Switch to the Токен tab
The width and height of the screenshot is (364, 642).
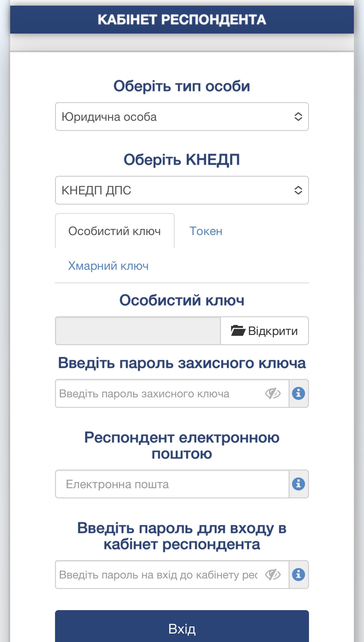pyautogui.click(x=206, y=231)
